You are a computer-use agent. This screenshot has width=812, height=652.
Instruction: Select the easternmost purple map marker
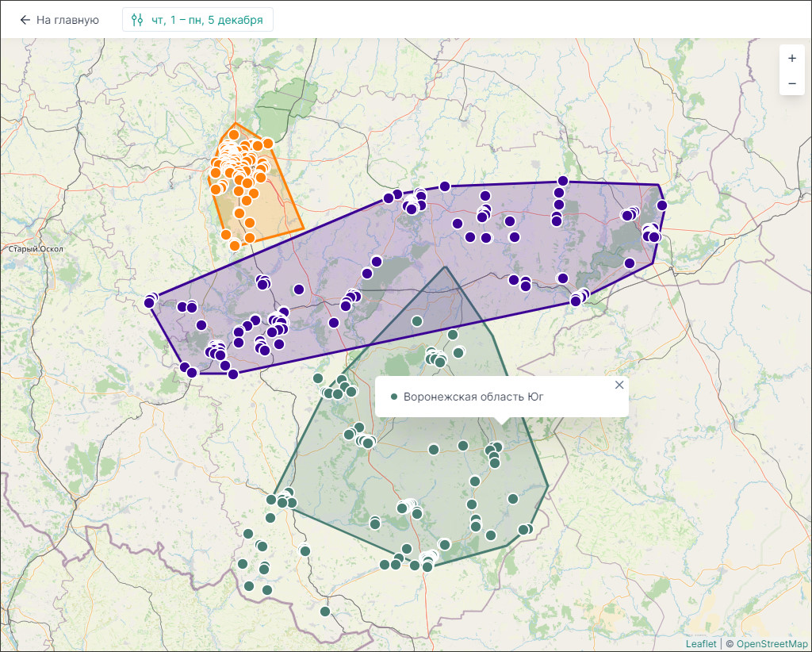pyautogui.click(x=661, y=205)
